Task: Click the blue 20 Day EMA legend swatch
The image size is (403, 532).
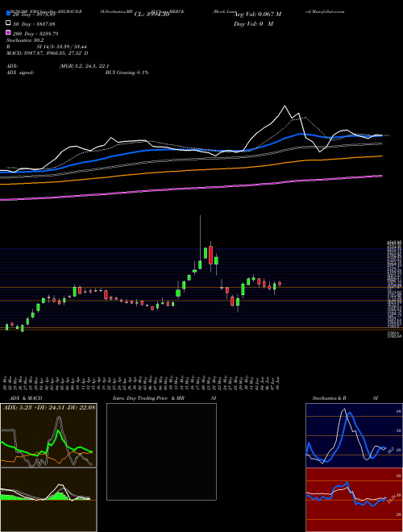Action: (8, 14)
